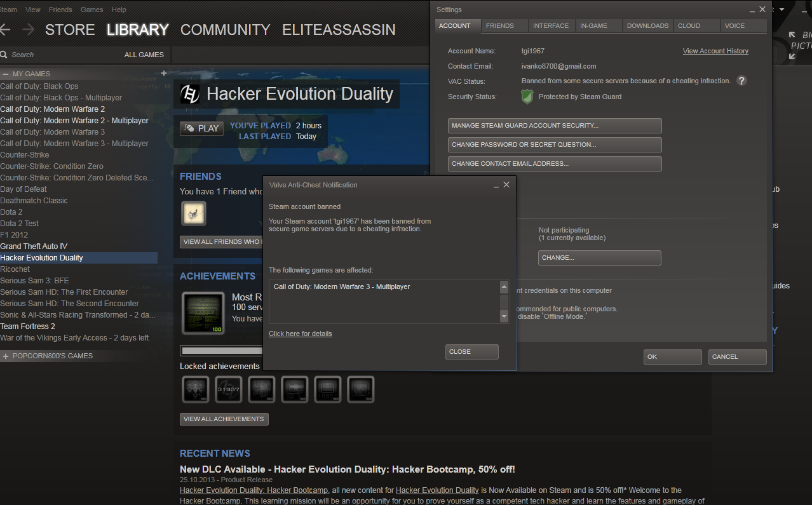812x505 pixels.
Task: Click the Big Picture mode icon
Action: tap(792, 46)
